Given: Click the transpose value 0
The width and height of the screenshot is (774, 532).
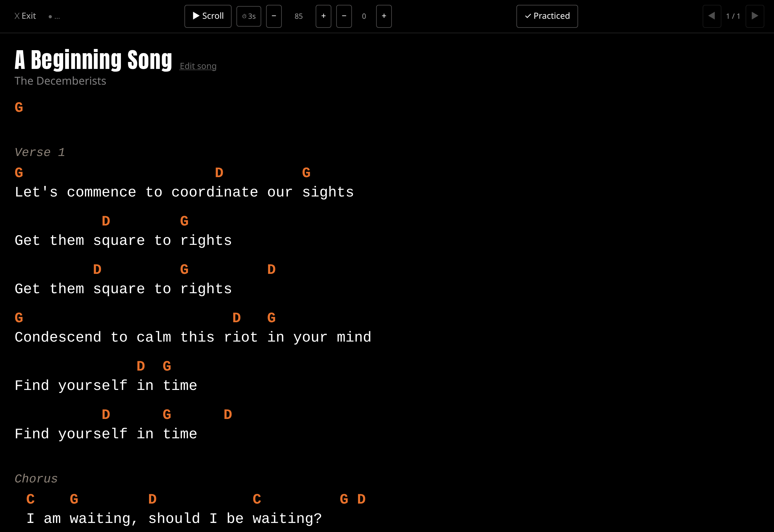Looking at the screenshot, I should click(364, 16).
